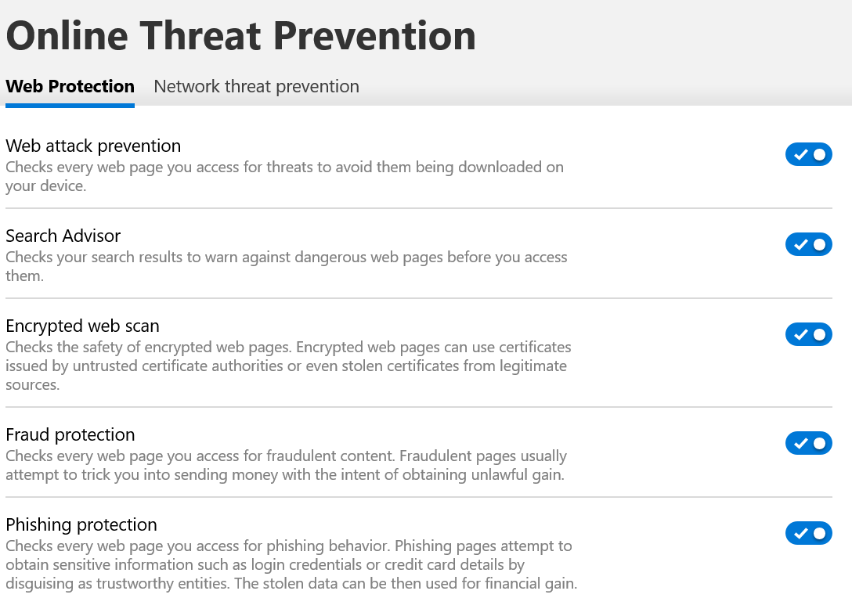Click the Web attack prevention description text
The width and height of the screenshot is (852, 616).
click(x=285, y=176)
